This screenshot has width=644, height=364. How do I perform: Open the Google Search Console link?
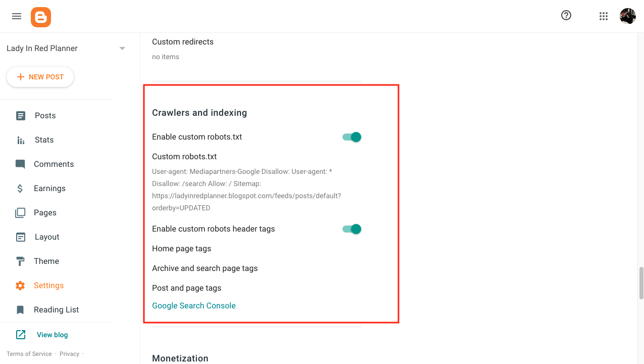194,306
